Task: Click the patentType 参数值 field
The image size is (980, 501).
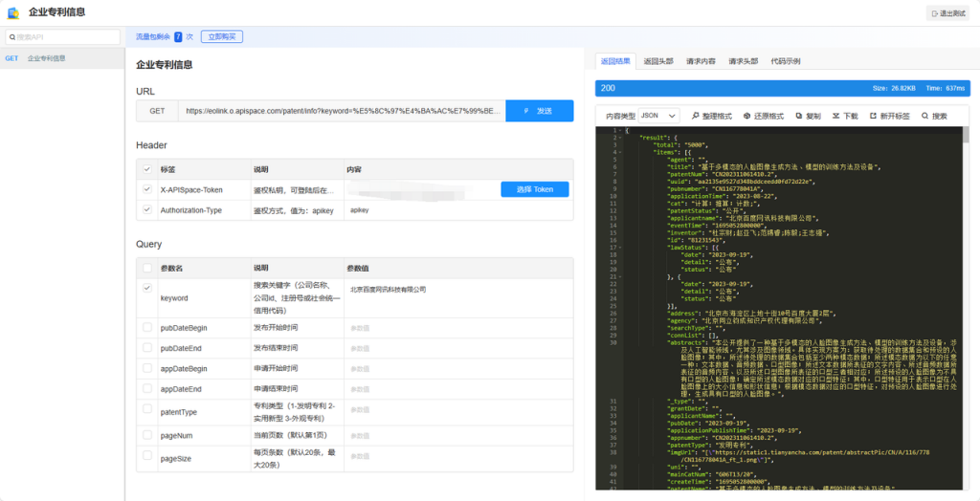Action: (458, 412)
